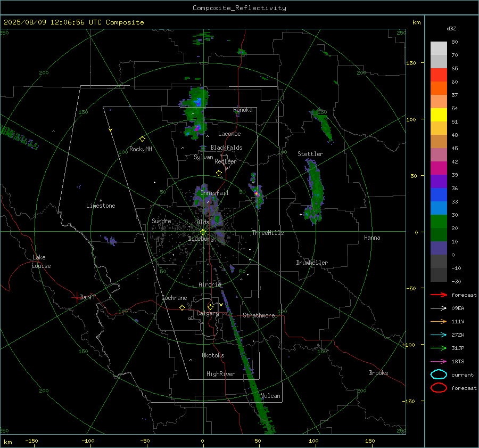Viewport: 479px width, 448px height.
Task: Click the white 09EA arrow in the legend
Action: coord(439,308)
